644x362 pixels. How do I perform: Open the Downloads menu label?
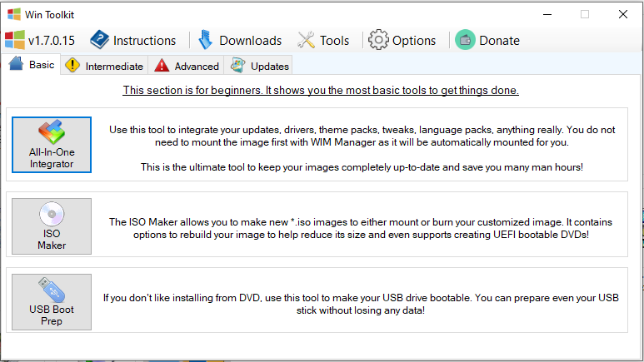pos(250,41)
